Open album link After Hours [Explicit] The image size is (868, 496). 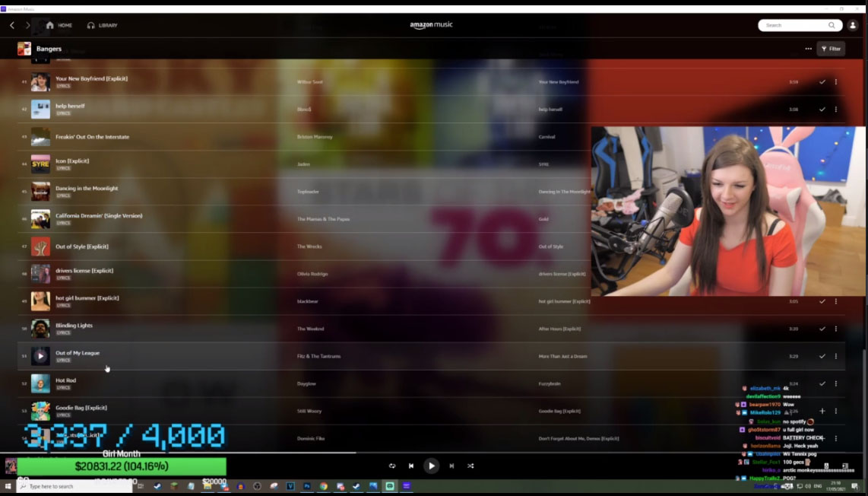click(559, 329)
